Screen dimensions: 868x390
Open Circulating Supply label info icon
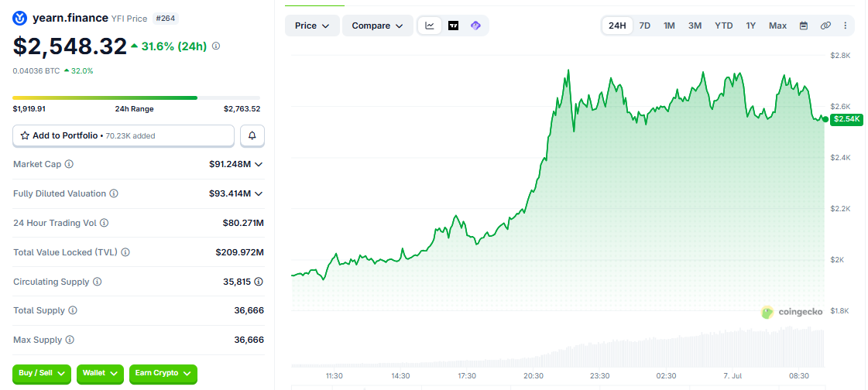(x=97, y=282)
